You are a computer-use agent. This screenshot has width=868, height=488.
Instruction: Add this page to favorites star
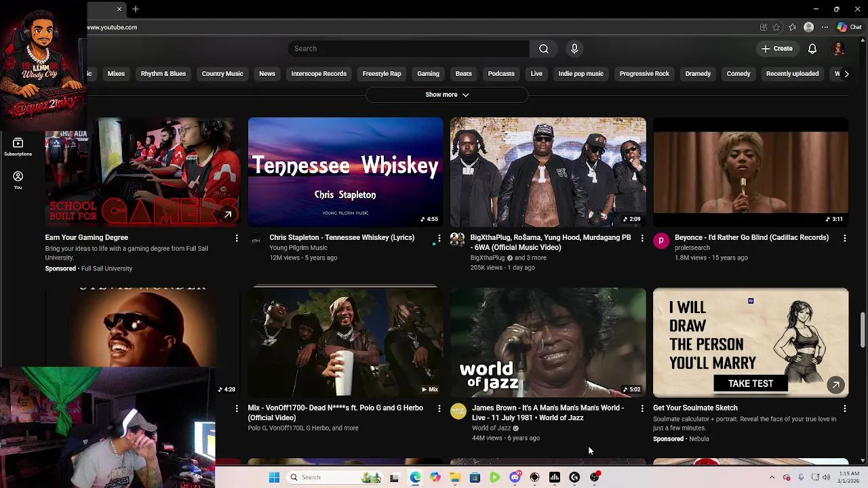click(x=776, y=27)
